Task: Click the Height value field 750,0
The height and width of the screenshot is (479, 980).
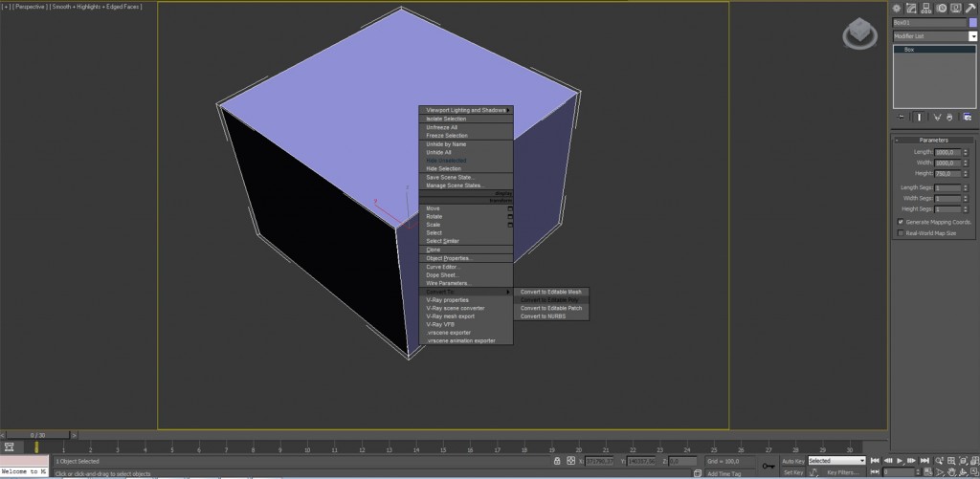Action: (948, 174)
